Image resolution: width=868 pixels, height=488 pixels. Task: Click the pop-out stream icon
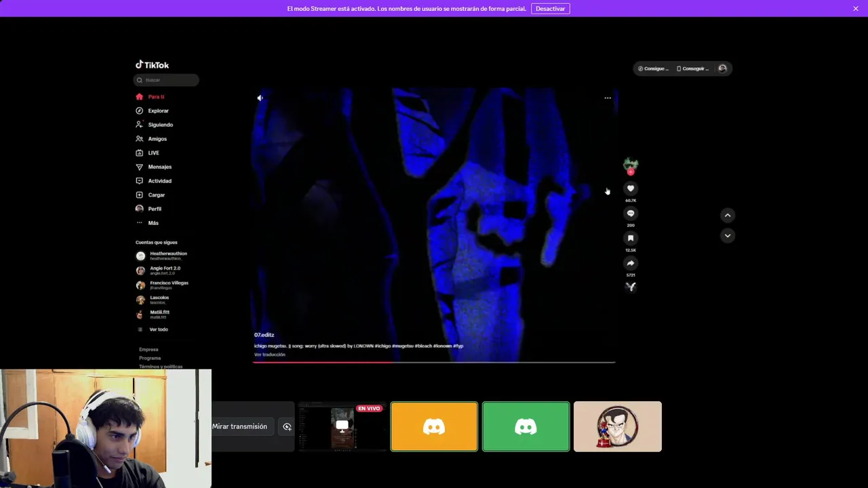pyautogui.click(x=287, y=427)
